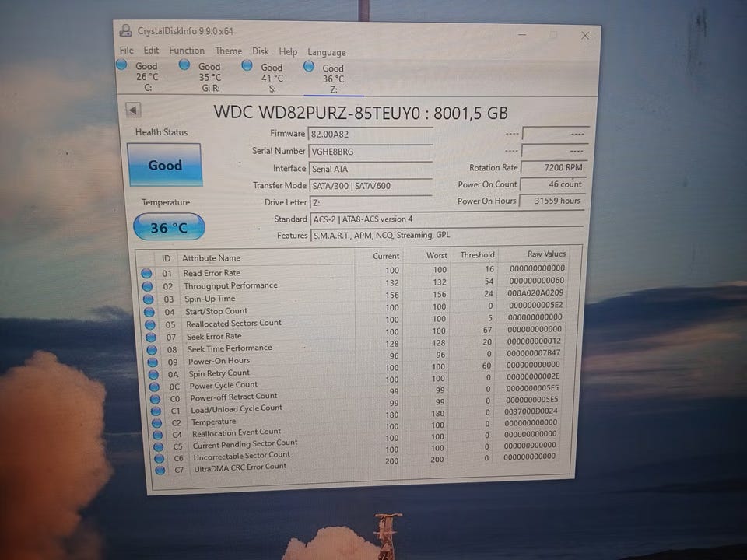Click the Transfer Mode field SATA/300 | SATA/600

pyautogui.click(x=370, y=186)
